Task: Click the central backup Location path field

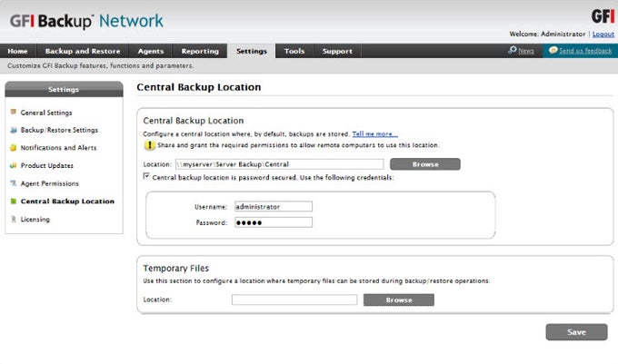Action: (279, 164)
